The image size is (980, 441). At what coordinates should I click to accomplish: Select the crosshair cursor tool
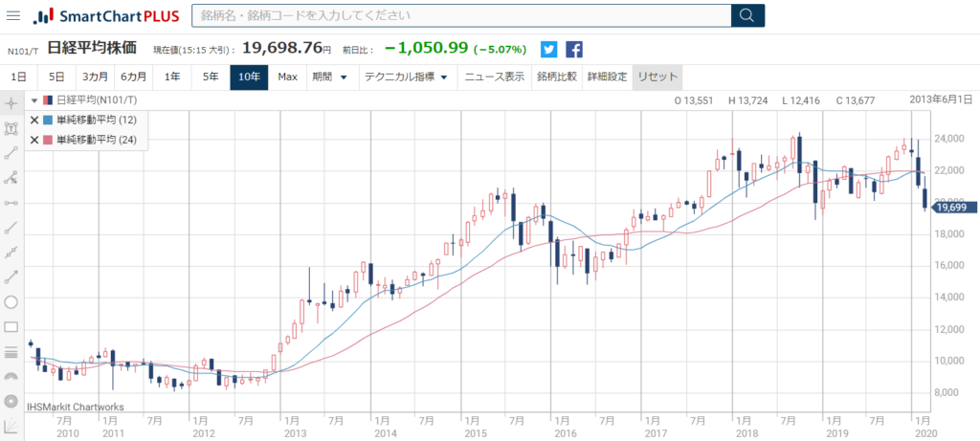[x=11, y=103]
